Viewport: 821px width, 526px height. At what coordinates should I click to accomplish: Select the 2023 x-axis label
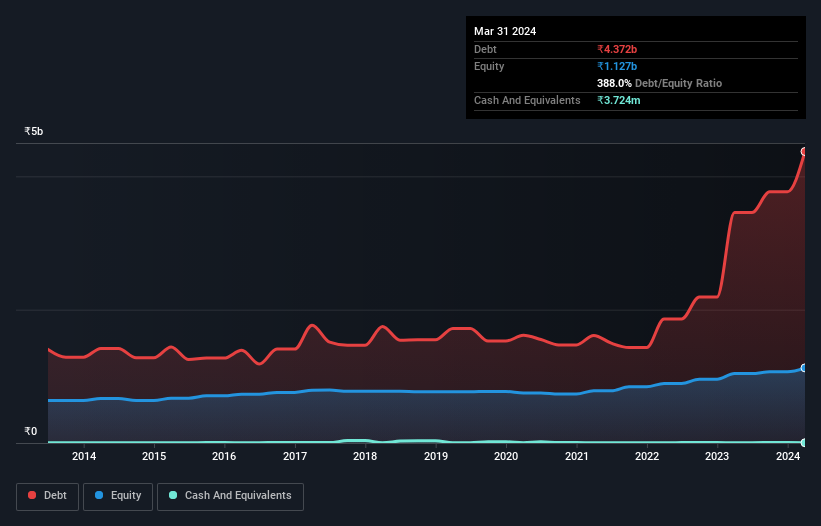[717, 456]
